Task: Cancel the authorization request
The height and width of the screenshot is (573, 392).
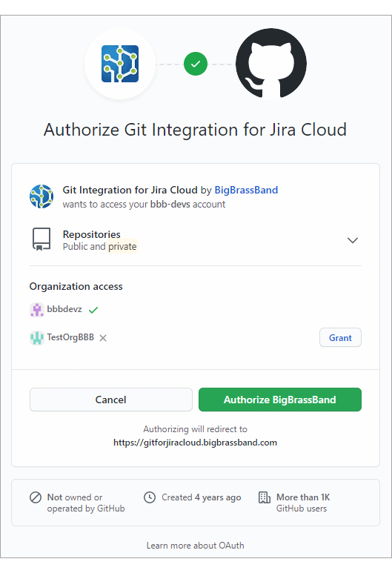Action: [x=111, y=400]
